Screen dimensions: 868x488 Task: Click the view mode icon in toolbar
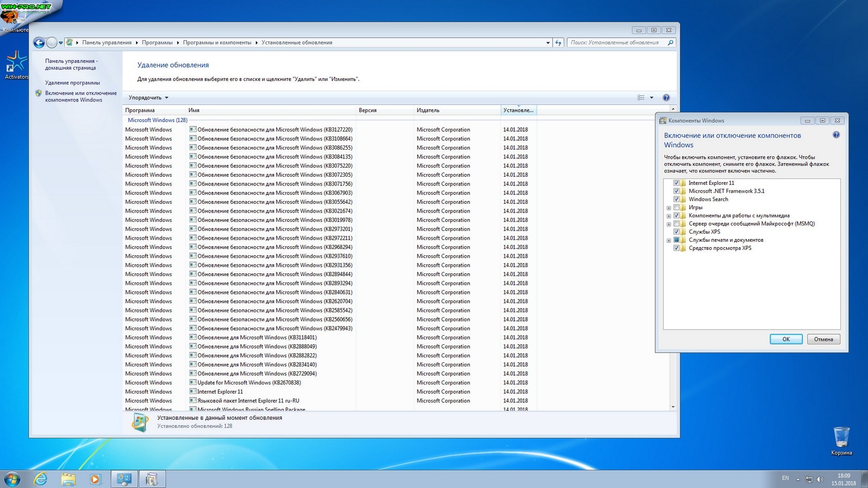click(641, 98)
